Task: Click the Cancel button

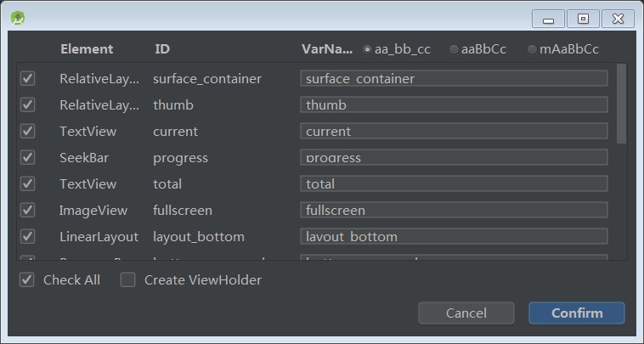Action: coord(466,313)
